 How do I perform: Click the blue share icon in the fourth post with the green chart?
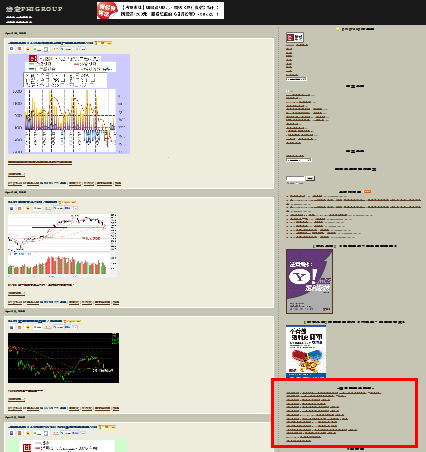tap(11, 433)
